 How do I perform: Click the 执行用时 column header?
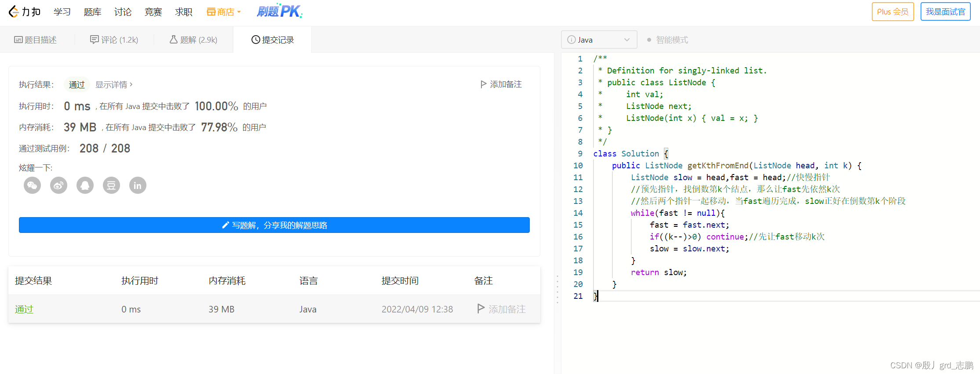140,280
